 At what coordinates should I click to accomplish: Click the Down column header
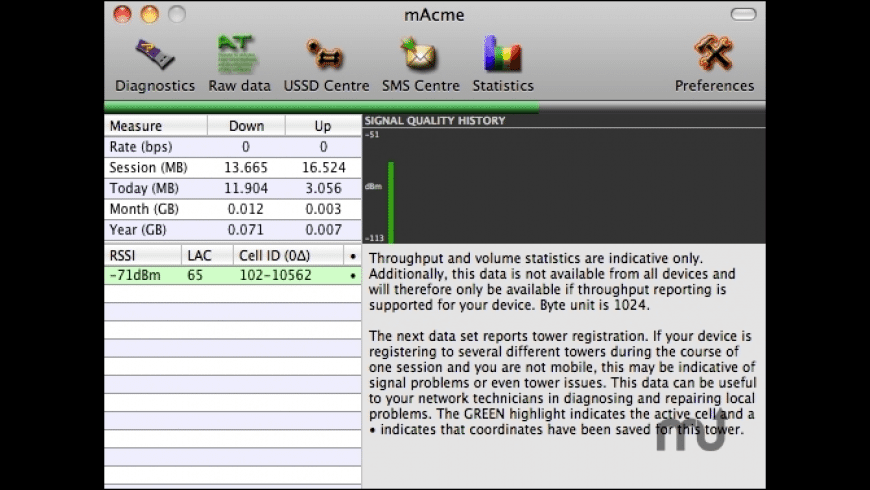point(246,126)
